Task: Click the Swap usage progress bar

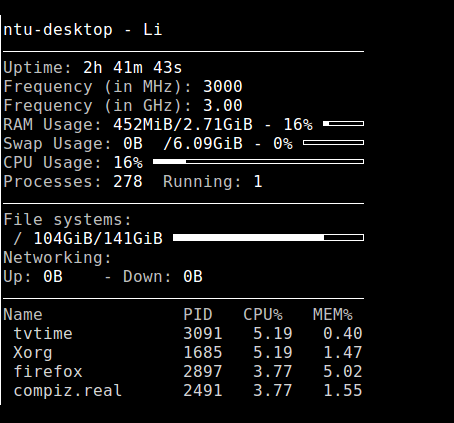Action: [333, 143]
